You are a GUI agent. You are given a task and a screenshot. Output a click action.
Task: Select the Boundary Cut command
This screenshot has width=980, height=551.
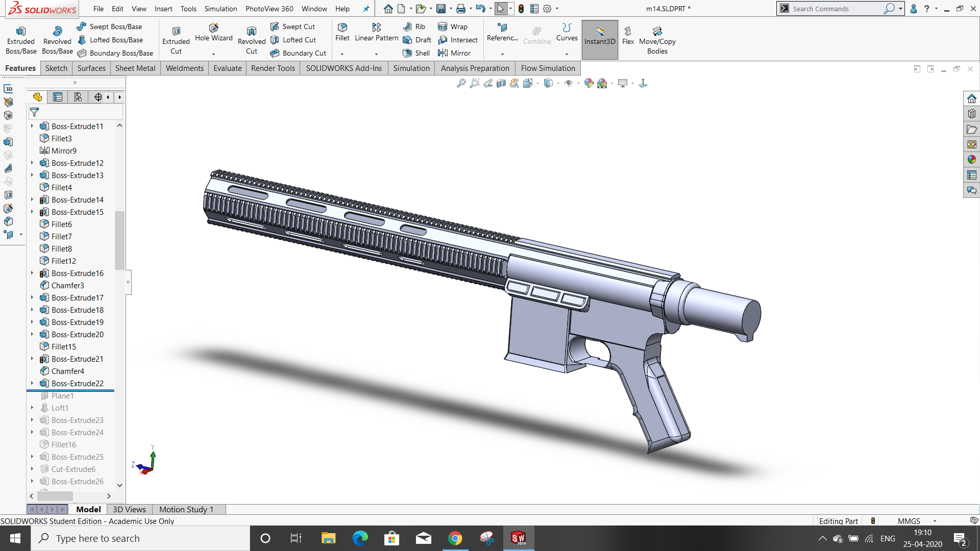pyautogui.click(x=298, y=53)
